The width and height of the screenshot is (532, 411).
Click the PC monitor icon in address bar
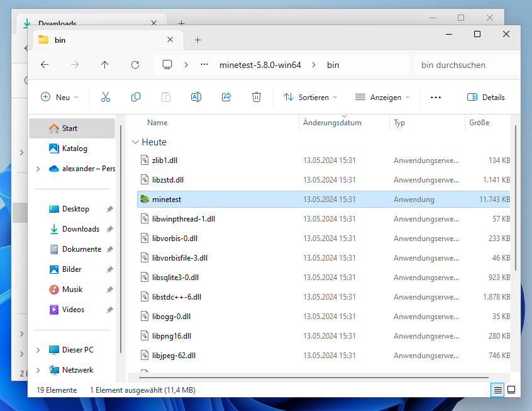167,65
